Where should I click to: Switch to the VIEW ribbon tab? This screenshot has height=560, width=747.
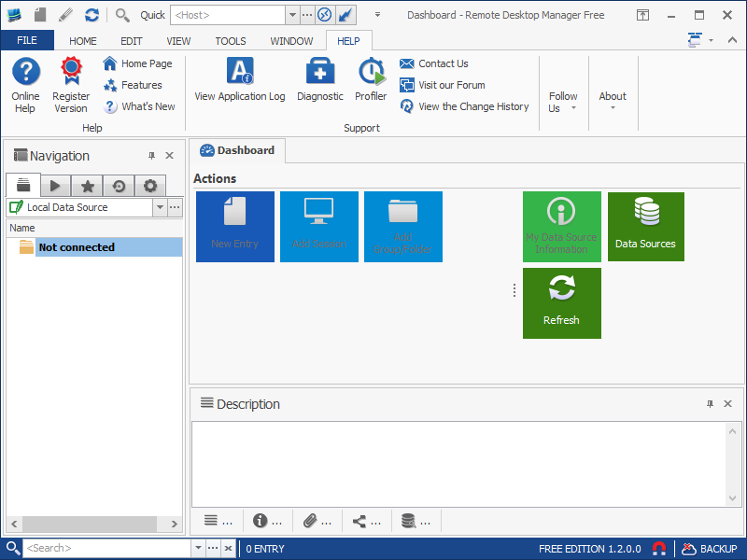click(x=178, y=41)
